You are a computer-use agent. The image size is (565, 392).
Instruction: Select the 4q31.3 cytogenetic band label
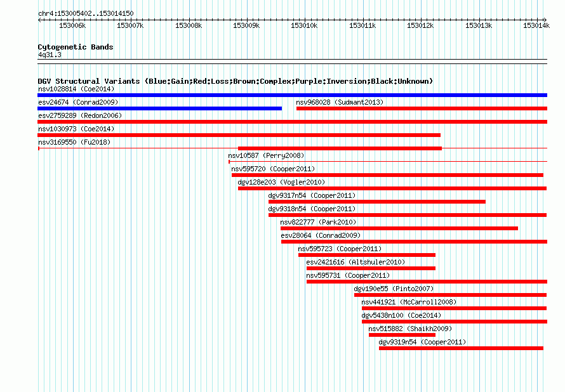click(50, 55)
